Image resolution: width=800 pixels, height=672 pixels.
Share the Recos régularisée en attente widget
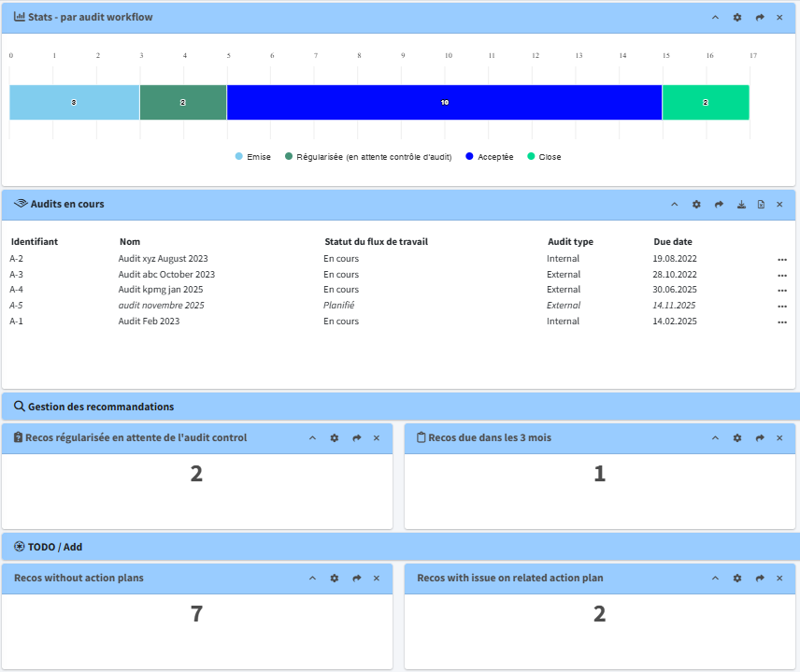click(x=356, y=437)
